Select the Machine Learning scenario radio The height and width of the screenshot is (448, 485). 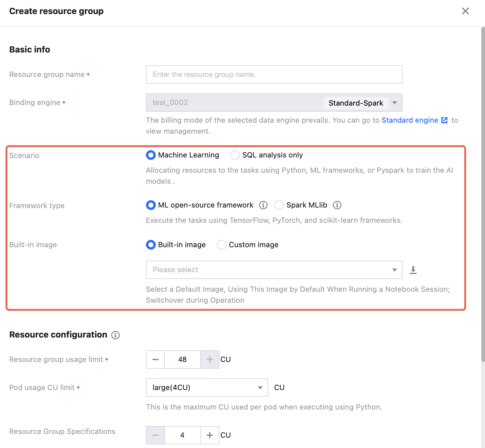coord(151,155)
